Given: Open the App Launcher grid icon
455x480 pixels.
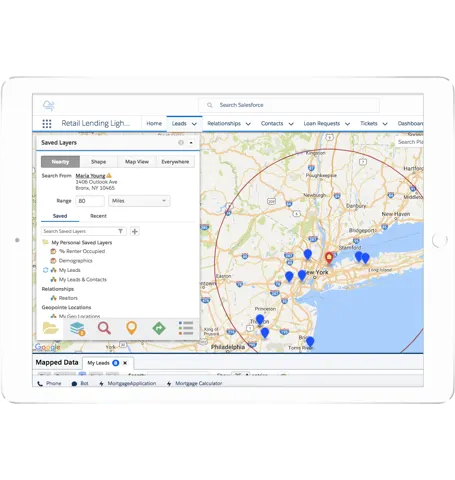Looking at the screenshot, I should (47, 124).
